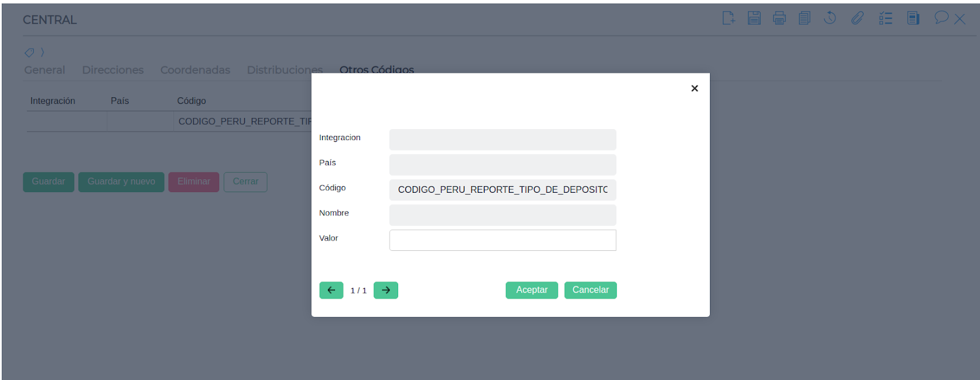Click the Integracion field in dialog
The image size is (980, 380).
[x=503, y=140]
